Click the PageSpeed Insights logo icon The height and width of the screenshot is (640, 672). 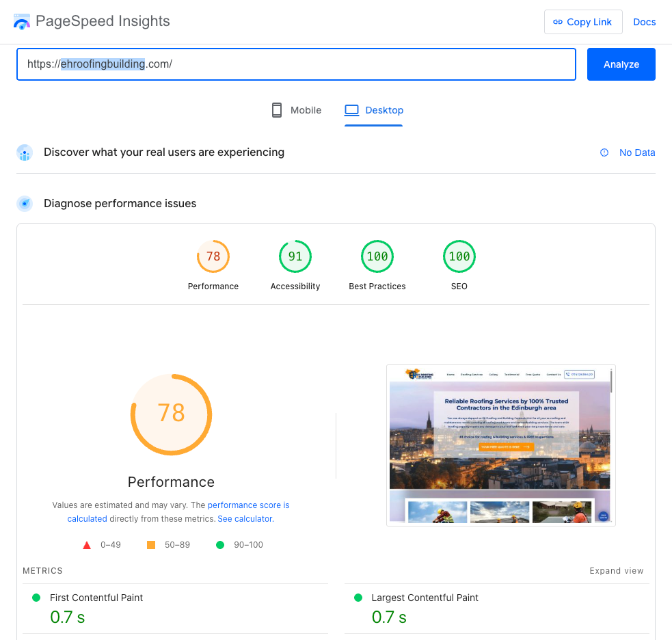tap(22, 21)
